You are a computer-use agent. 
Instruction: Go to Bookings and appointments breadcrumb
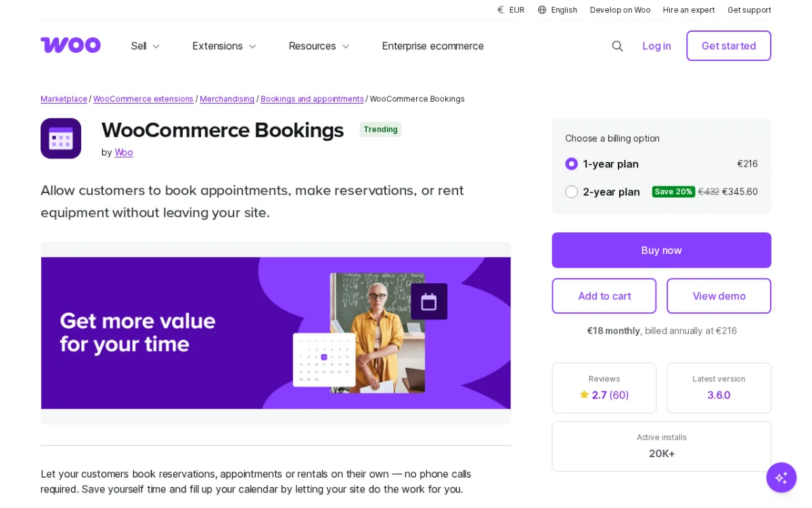click(x=312, y=99)
